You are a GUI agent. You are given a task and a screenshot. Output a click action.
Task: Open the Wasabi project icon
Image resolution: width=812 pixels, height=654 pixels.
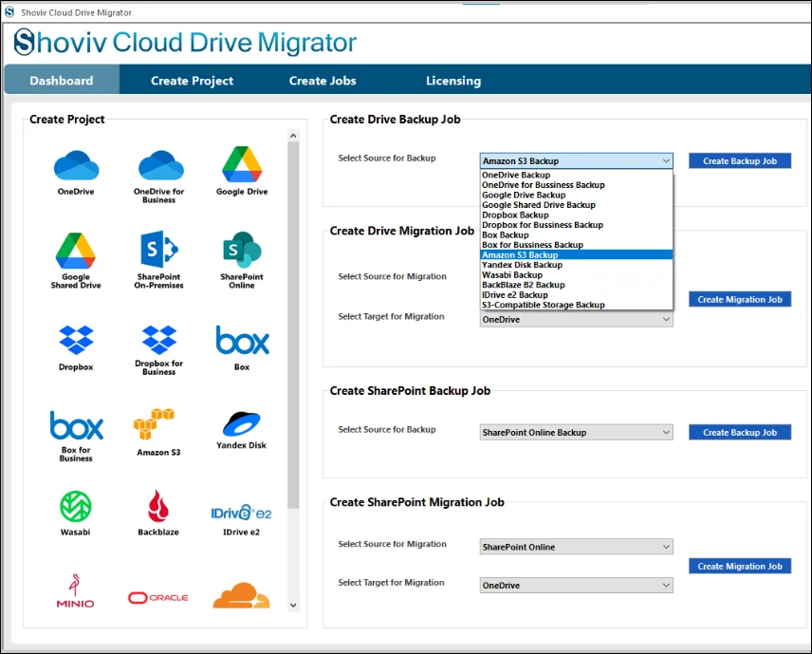(x=76, y=506)
